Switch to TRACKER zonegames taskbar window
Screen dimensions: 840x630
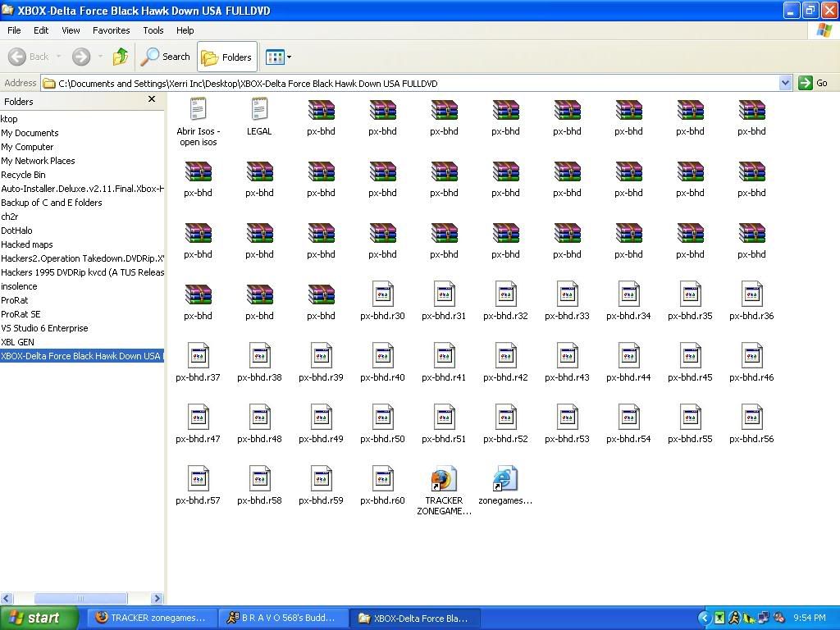click(152, 618)
